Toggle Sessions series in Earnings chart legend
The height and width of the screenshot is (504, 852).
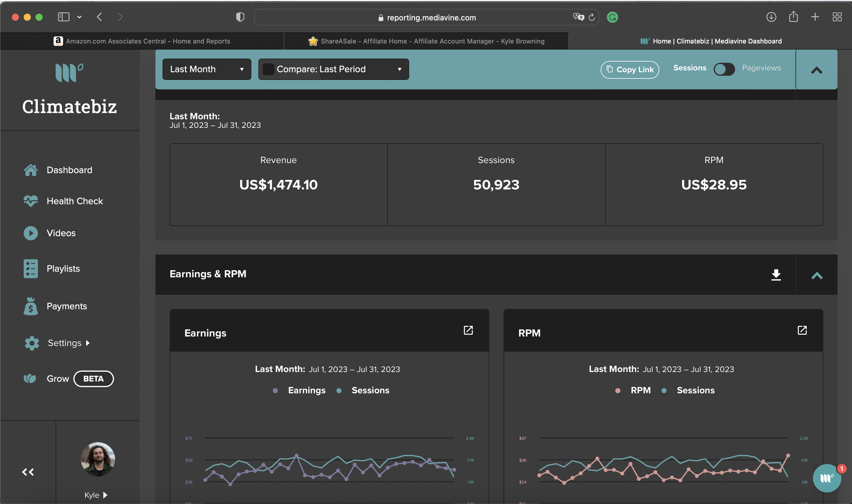(363, 390)
